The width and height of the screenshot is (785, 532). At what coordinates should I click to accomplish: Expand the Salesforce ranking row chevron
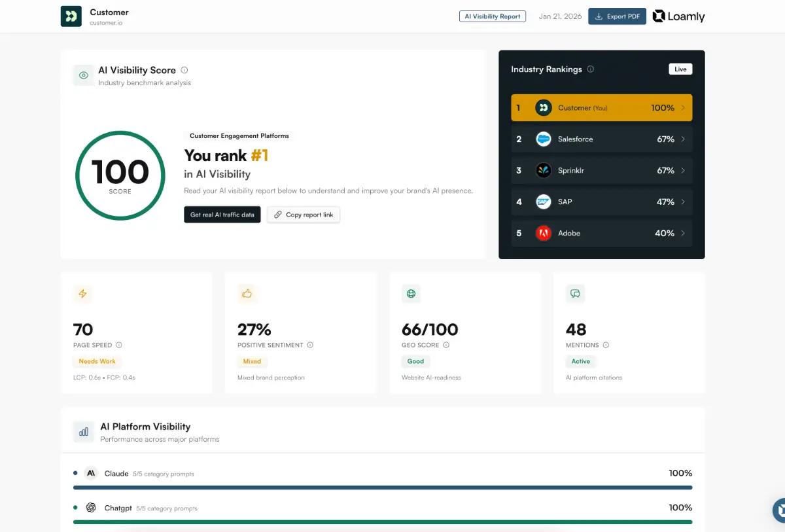click(683, 139)
